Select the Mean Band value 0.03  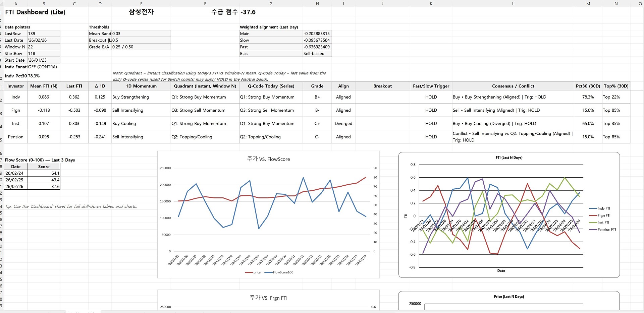point(141,34)
